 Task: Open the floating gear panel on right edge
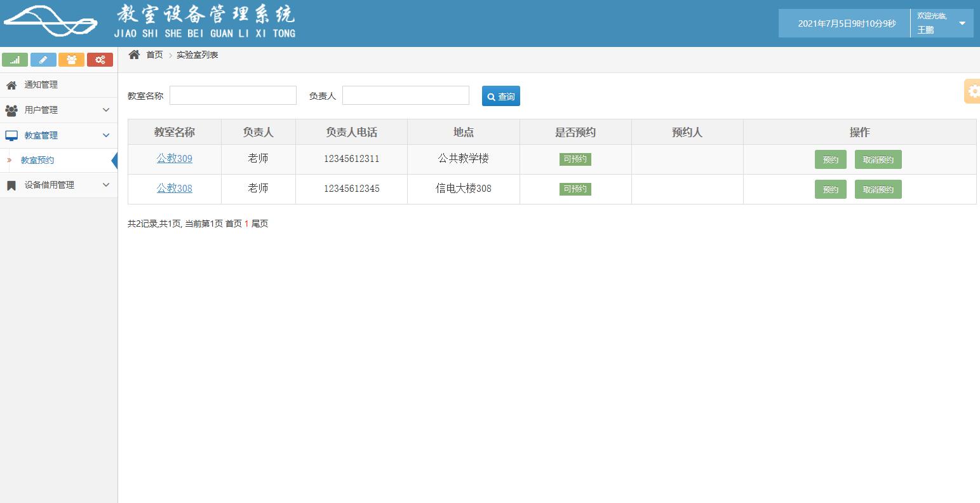(x=972, y=91)
